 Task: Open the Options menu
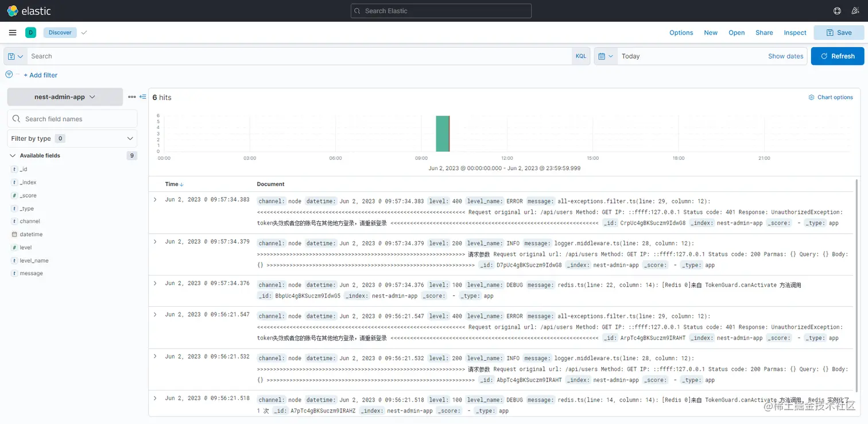click(681, 33)
